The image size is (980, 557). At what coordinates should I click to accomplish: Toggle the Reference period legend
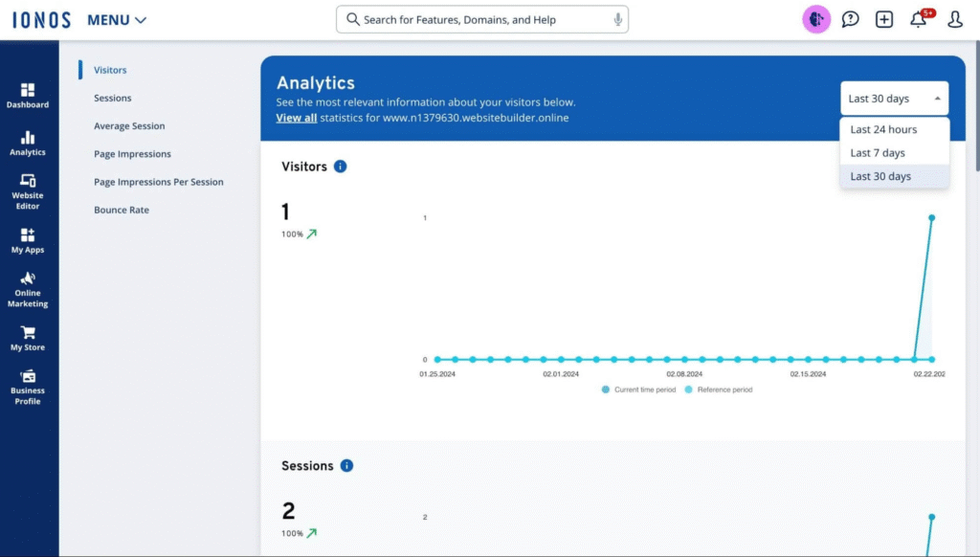pos(719,390)
